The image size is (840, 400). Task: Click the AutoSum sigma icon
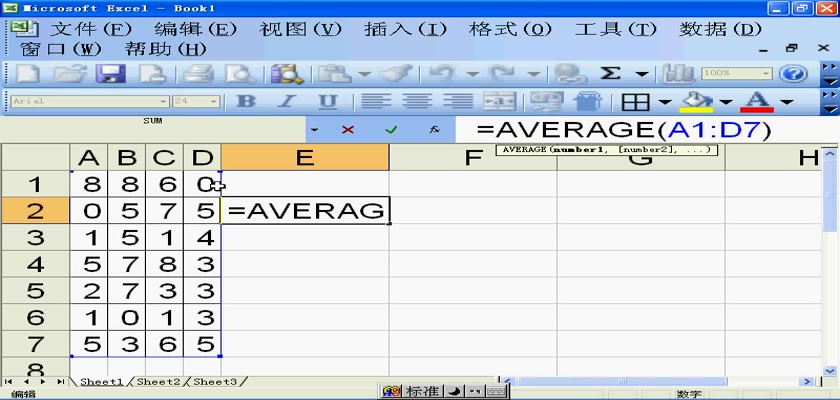(611, 73)
